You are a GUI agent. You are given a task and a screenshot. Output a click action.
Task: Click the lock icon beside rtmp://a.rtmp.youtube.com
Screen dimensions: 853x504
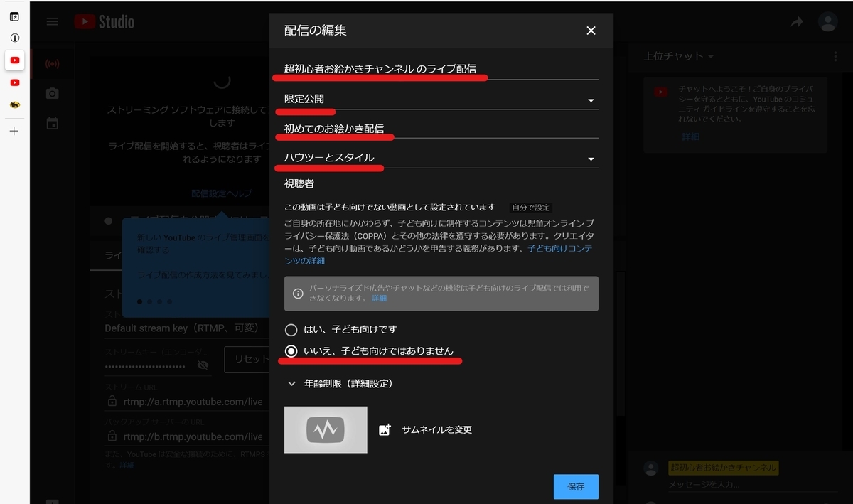(x=112, y=402)
